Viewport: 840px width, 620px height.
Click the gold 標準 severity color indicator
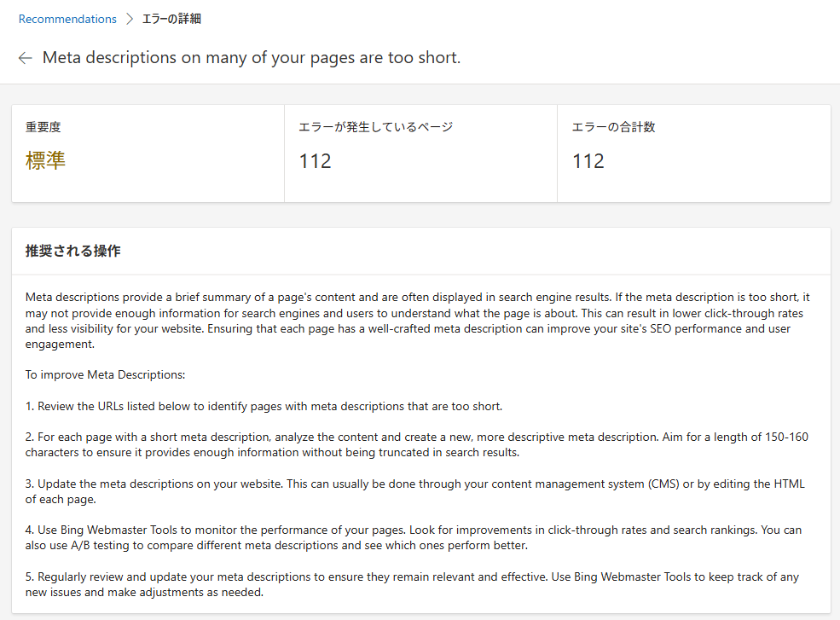[46, 160]
